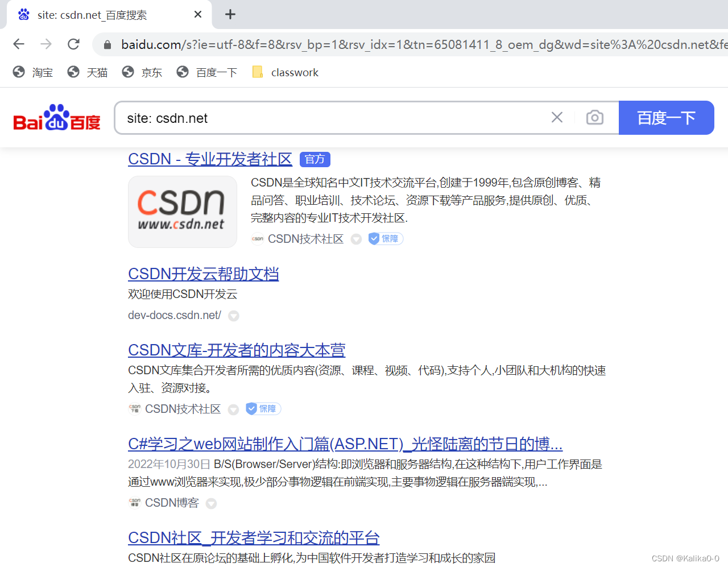The image size is (728, 567).
Task: Click the lock icon in address bar
Action: pos(107,44)
